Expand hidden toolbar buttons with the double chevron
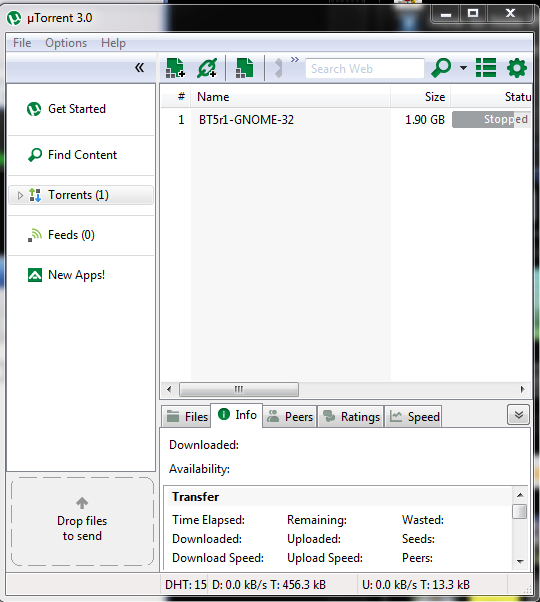 tap(294, 60)
